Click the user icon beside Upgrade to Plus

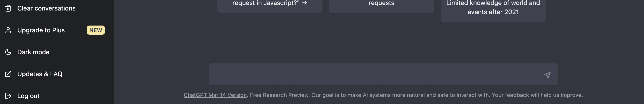point(8,30)
